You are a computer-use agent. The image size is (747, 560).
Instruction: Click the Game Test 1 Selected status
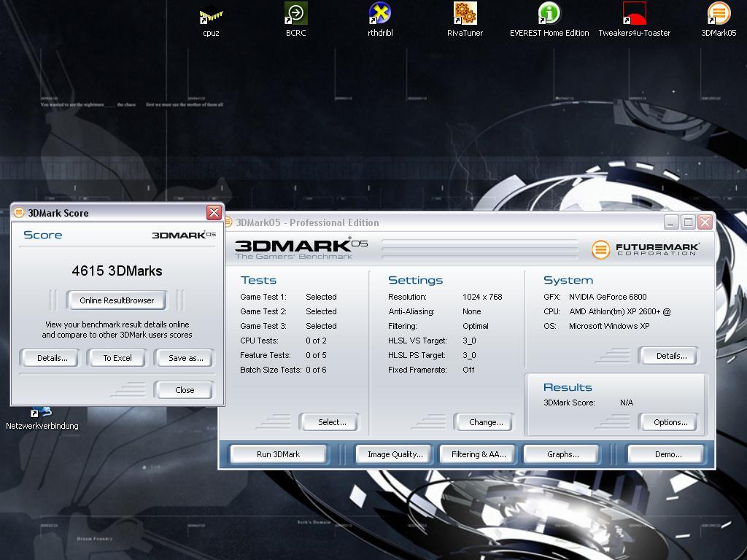[321, 297]
